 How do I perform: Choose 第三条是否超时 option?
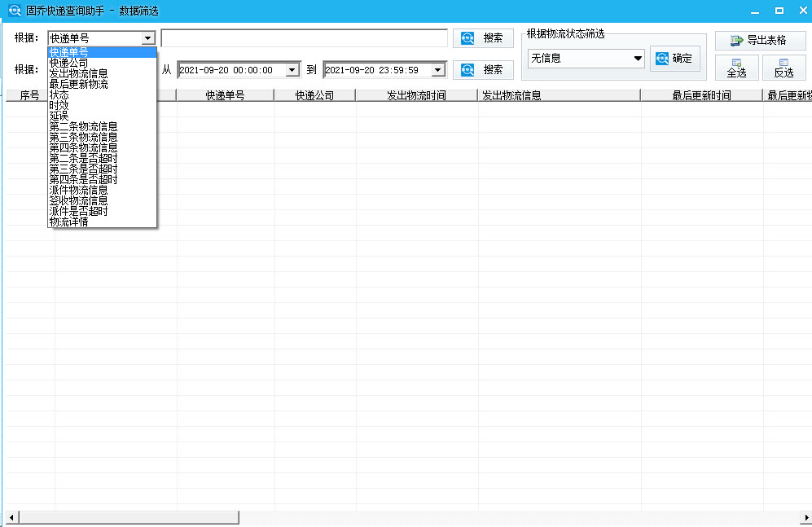click(x=102, y=169)
